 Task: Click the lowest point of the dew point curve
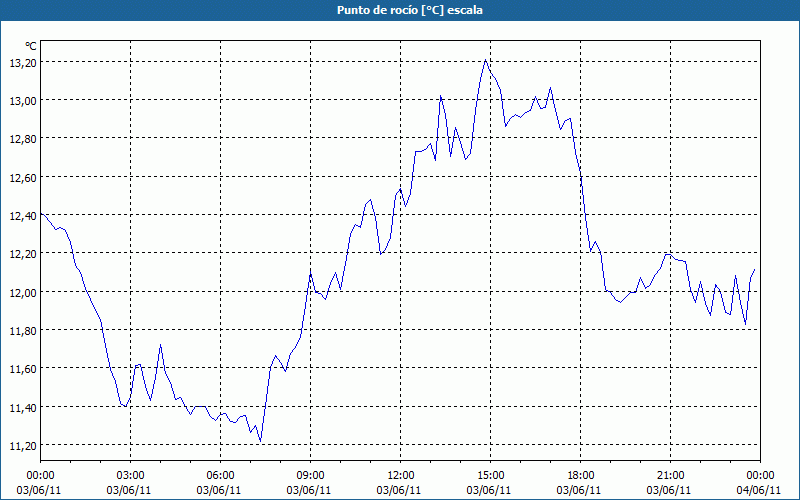coord(260,441)
